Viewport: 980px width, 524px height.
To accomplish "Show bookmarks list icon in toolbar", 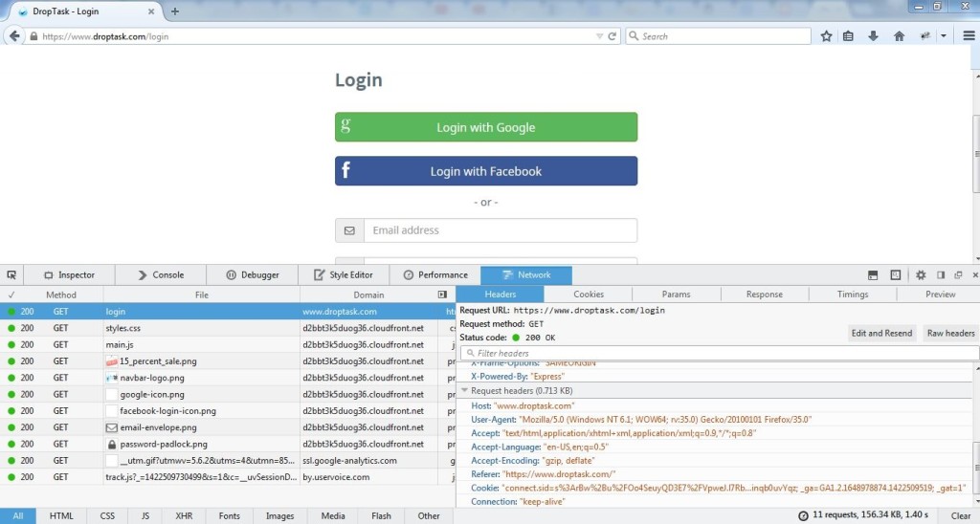I will click(x=848, y=36).
